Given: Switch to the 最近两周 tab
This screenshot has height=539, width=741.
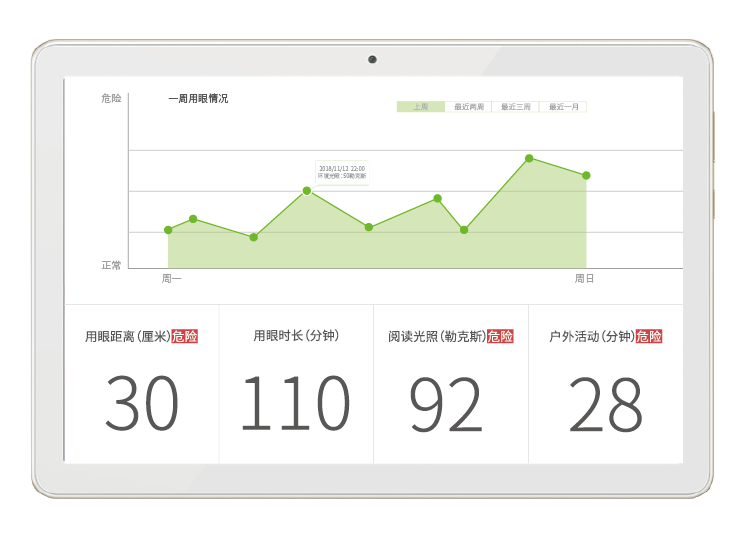Looking at the screenshot, I should (468, 107).
